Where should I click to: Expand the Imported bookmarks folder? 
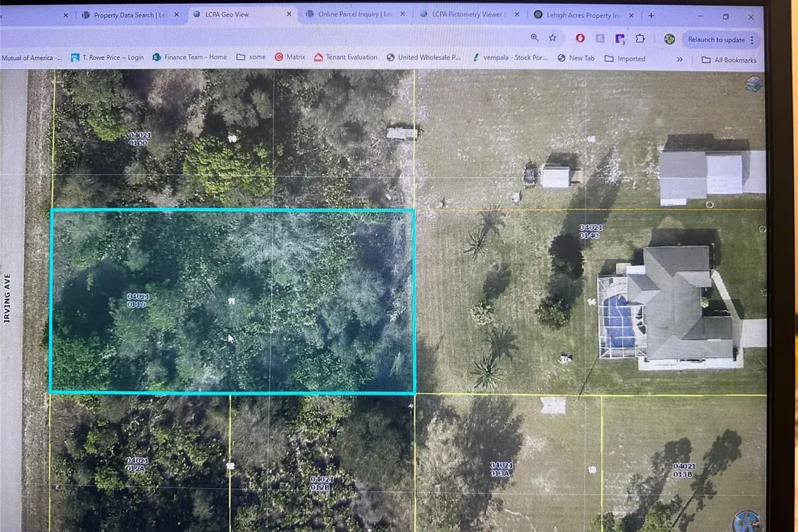pos(625,59)
